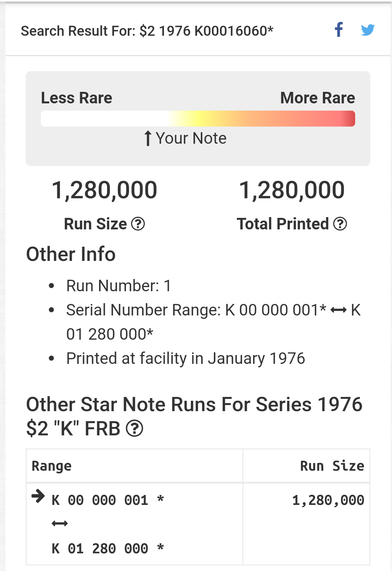Click arrow icon marking current run row

coord(38,496)
